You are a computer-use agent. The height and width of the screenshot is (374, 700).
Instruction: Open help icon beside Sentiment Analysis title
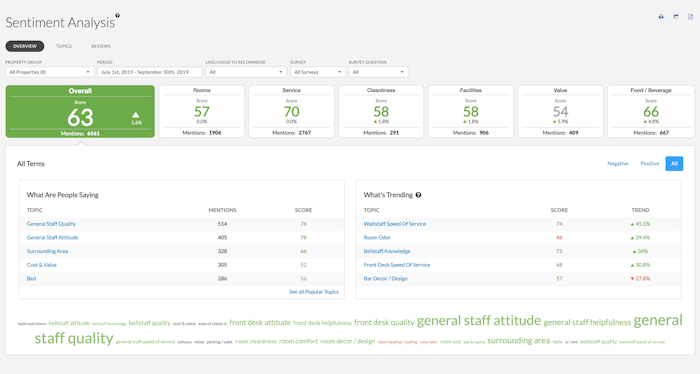[x=117, y=15]
